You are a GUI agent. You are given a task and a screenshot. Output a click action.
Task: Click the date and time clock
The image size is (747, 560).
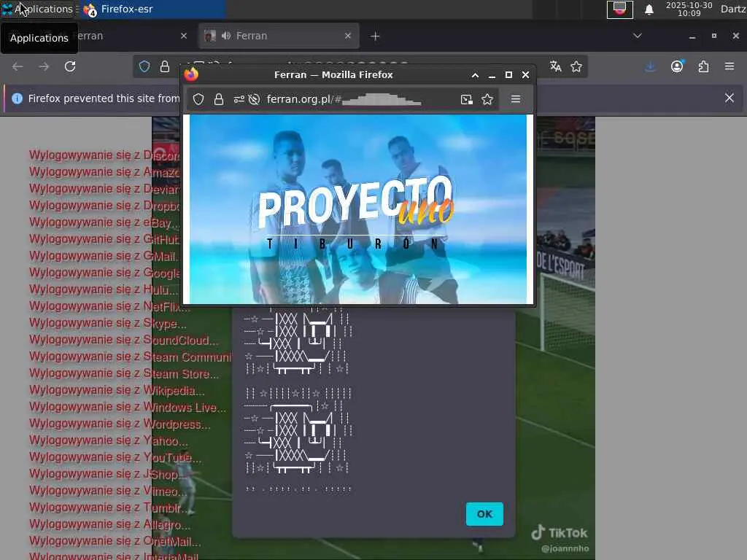[x=689, y=9]
